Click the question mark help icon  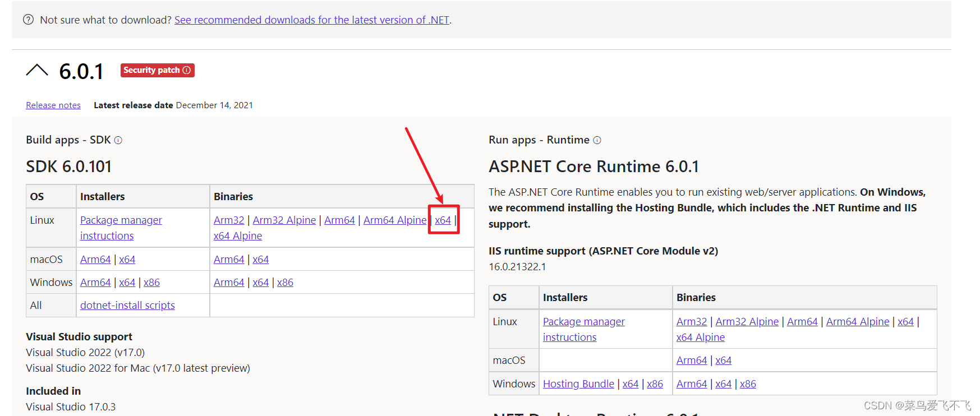coord(28,20)
